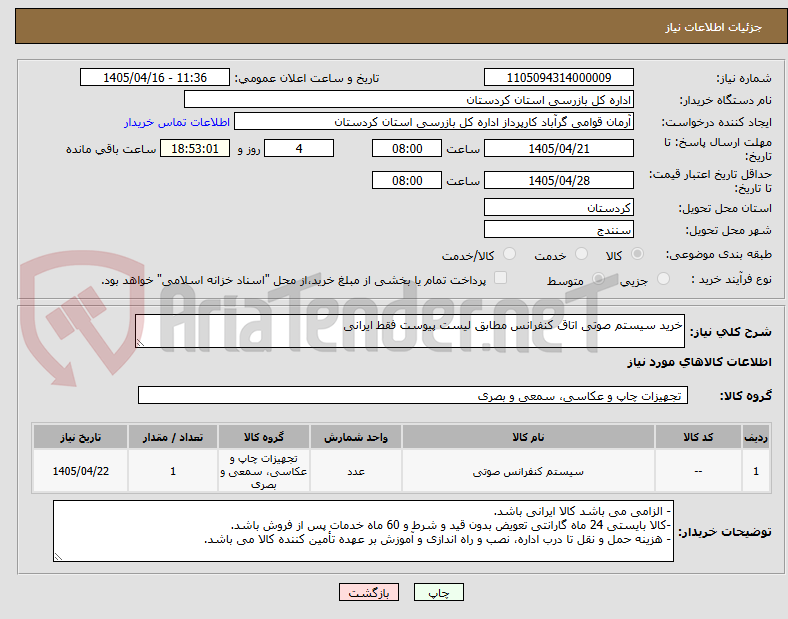Click the response deadline date 1405/04/21
Screen dimensions: 788x619
click(559, 148)
